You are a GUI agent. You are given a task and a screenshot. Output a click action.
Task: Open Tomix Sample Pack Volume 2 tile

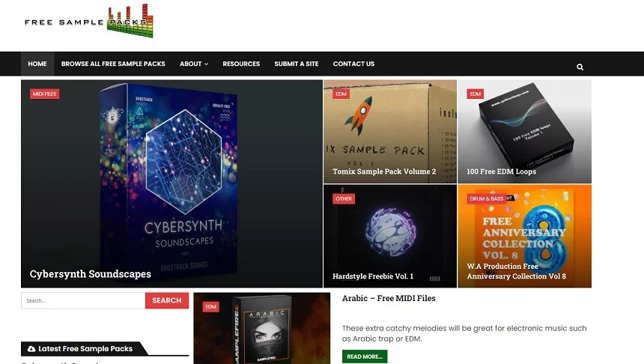coord(389,132)
